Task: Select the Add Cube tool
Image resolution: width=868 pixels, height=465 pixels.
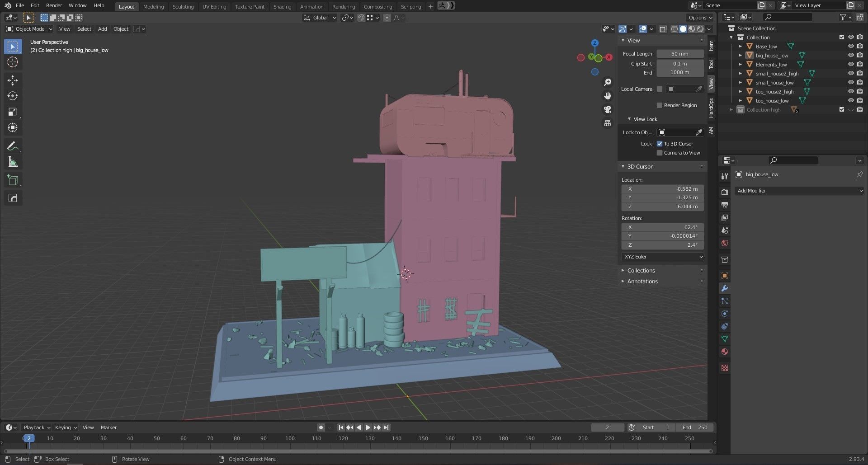Action: pyautogui.click(x=13, y=180)
